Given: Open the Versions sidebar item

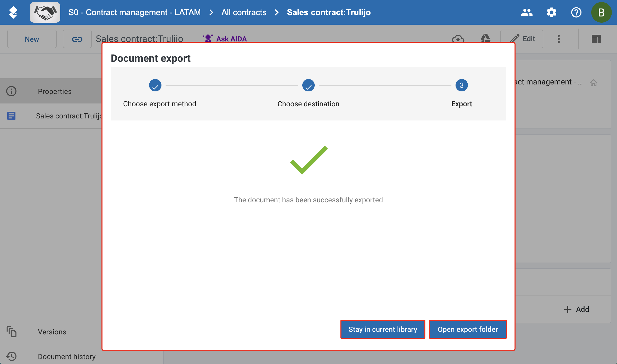Looking at the screenshot, I should point(51,332).
